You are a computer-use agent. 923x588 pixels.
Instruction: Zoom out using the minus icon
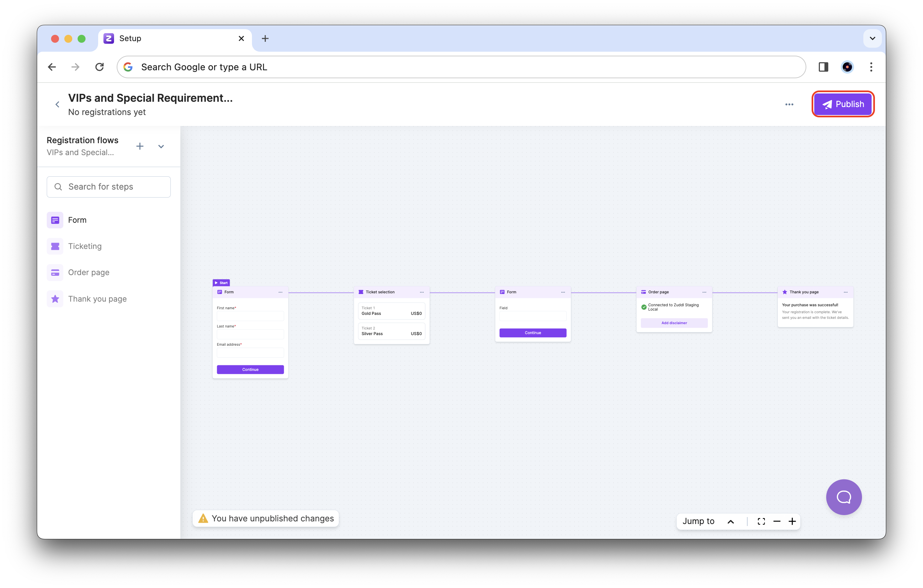click(x=777, y=521)
